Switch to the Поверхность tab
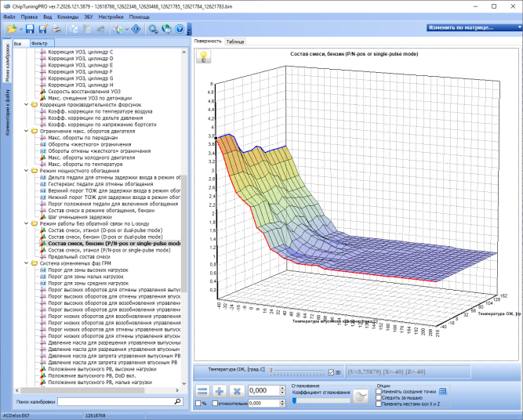The height and width of the screenshot is (420, 523). (x=208, y=41)
